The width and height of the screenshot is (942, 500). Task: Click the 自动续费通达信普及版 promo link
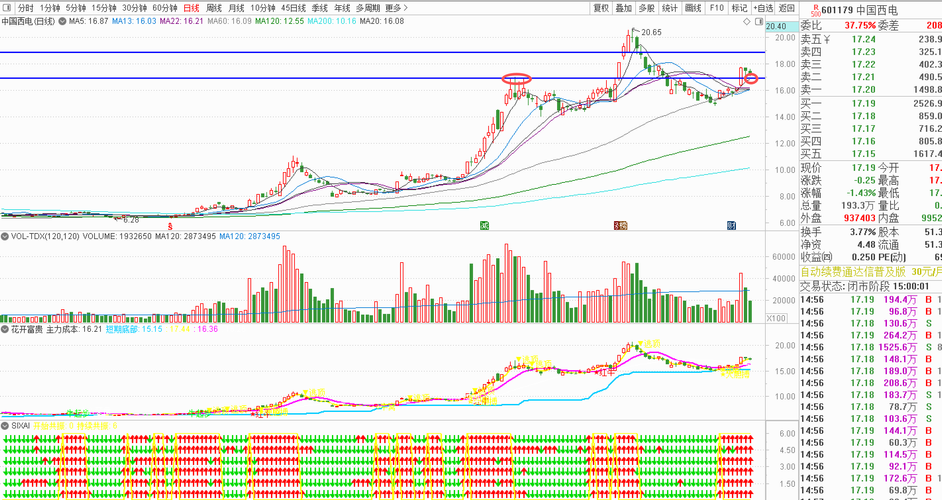click(x=854, y=272)
